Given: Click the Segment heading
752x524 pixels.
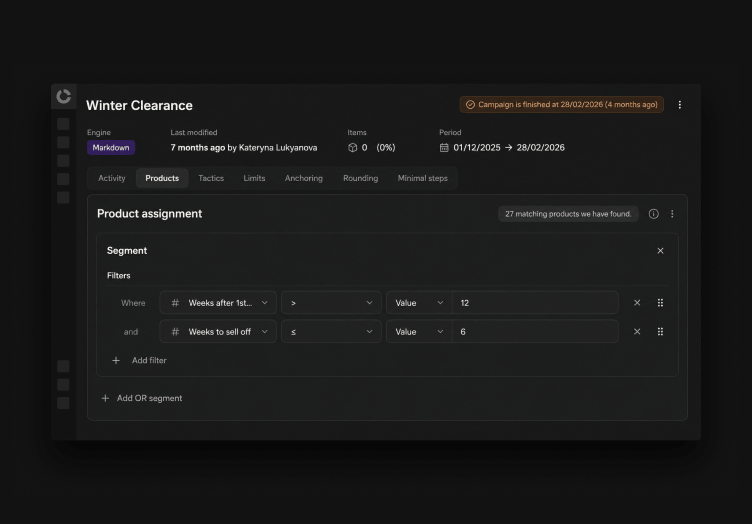Looking at the screenshot, I should click(127, 251).
